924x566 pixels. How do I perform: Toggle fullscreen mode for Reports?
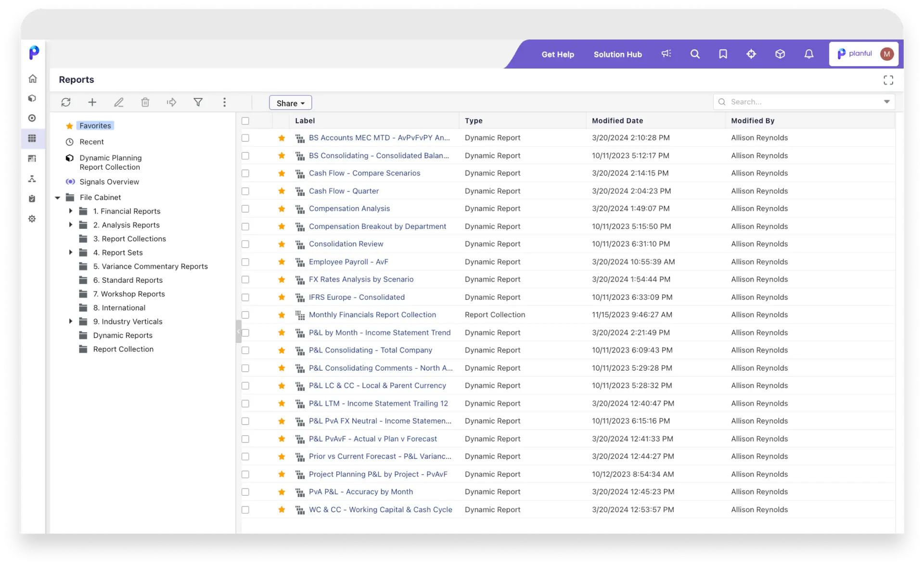click(x=888, y=80)
